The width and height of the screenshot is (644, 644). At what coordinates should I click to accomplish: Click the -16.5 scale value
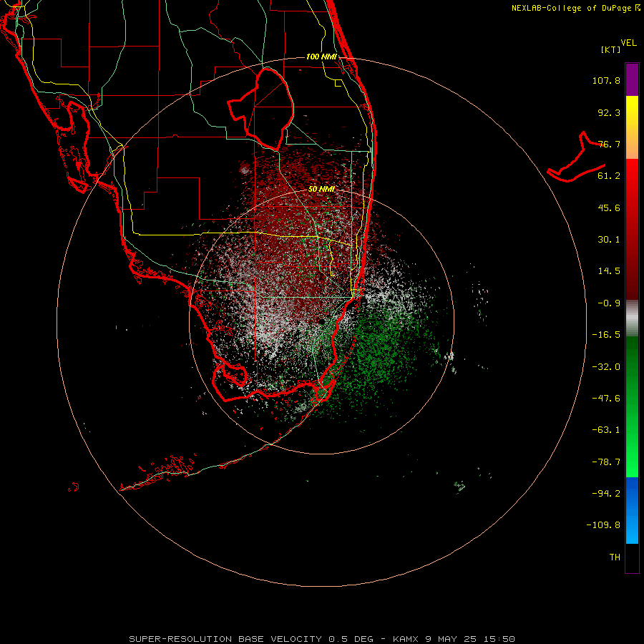606,335
